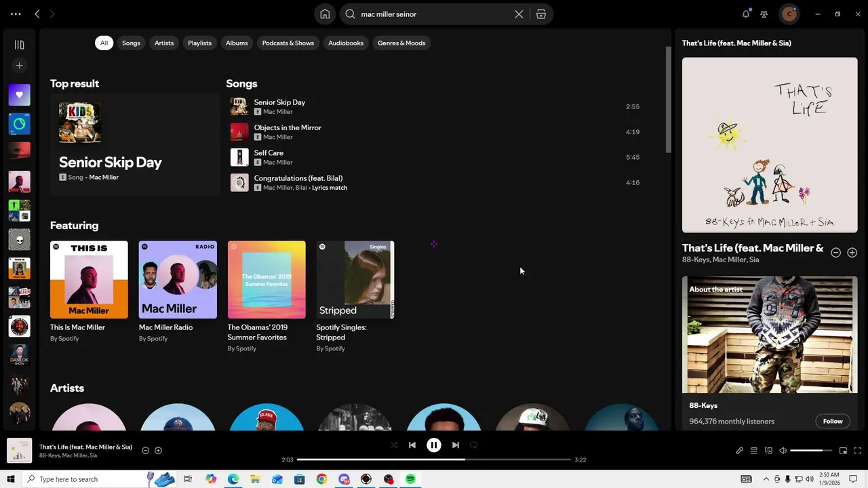The width and height of the screenshot is (868, 488).
Task: Open the Browse icon in search bar
Action: (x=541, y=14)
